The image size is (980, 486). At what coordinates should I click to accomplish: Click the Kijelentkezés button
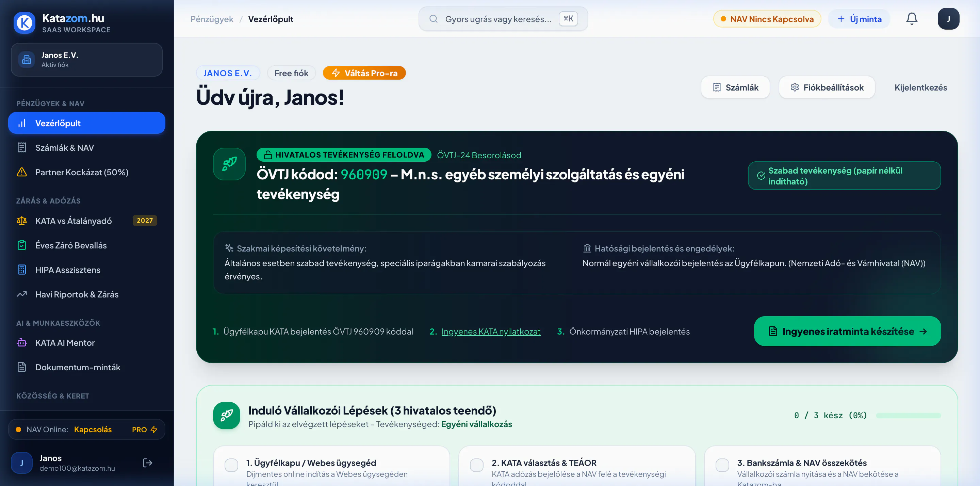921,87
